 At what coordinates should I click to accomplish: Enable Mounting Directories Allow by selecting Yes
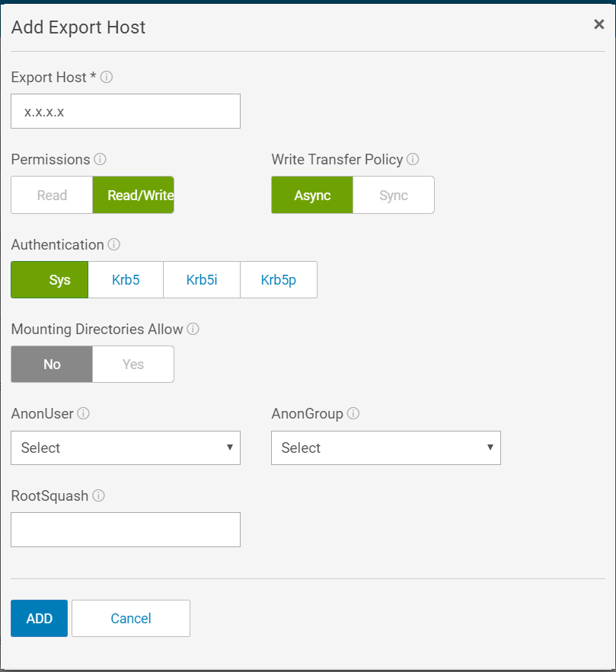132,364
